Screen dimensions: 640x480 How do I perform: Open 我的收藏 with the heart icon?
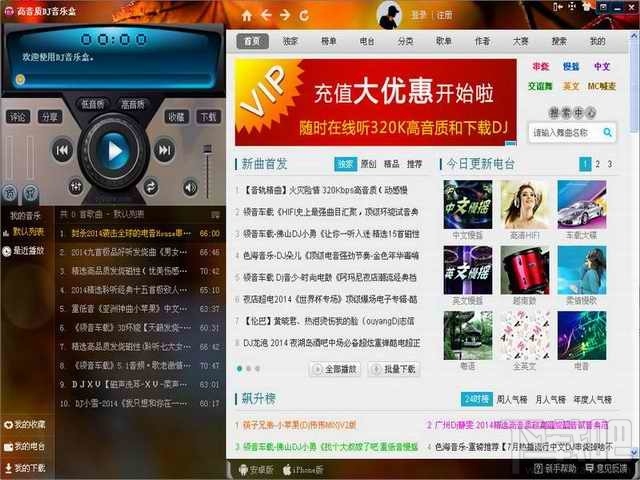[x=24, y=424]
